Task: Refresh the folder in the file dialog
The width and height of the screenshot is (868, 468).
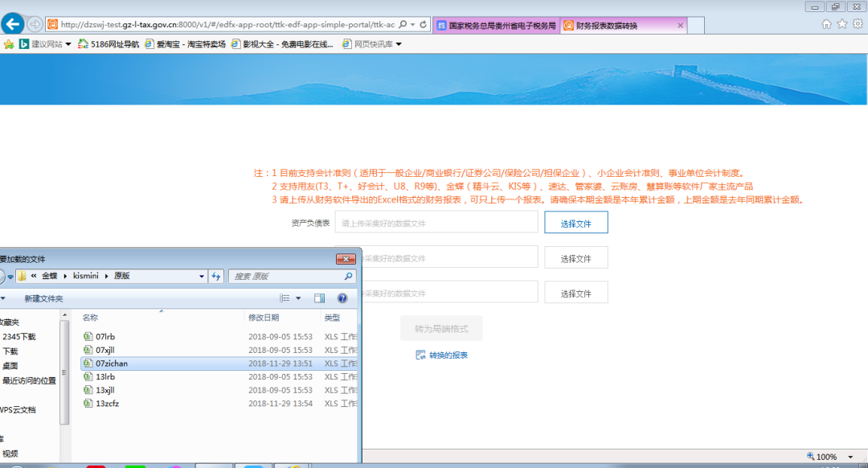Action: [x=216, y=276]
